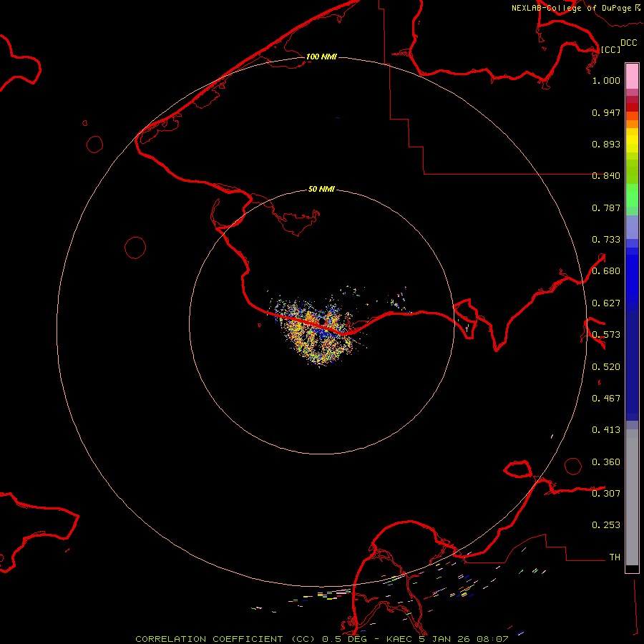This screenshot has width=644, height=644.
Task: Click the TH threshold label
Action: click(x=615, y=557)
